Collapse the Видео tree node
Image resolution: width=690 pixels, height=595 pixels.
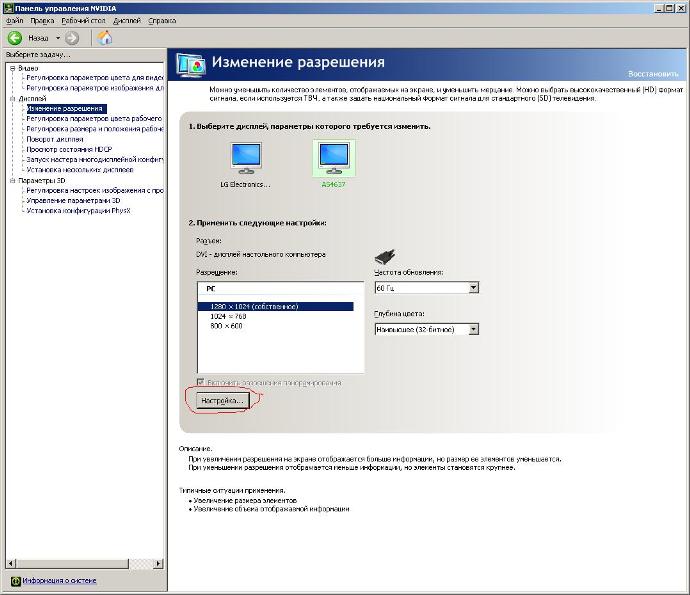(x=11, y=67)
